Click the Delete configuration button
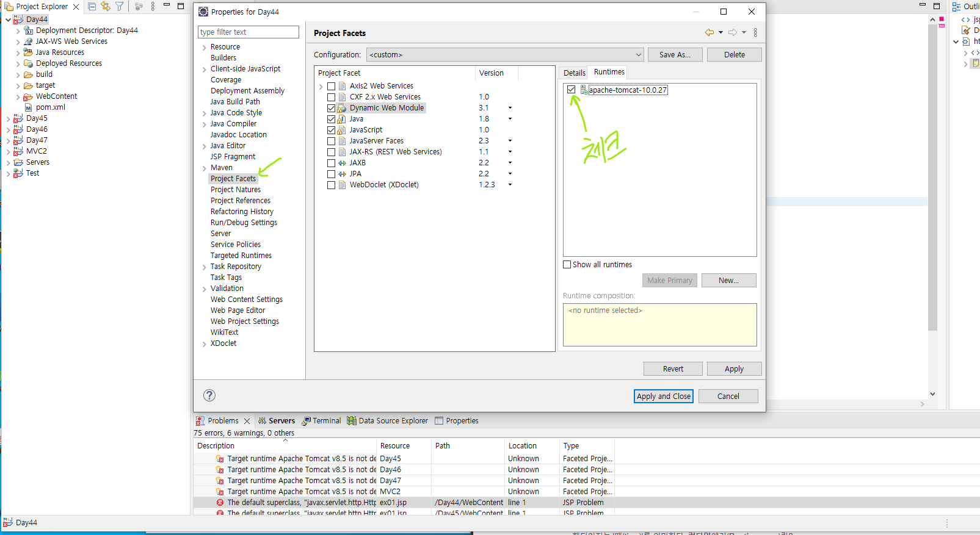This screenshot has width=980, height=535. pyautogui.click(x=734, y=55)
